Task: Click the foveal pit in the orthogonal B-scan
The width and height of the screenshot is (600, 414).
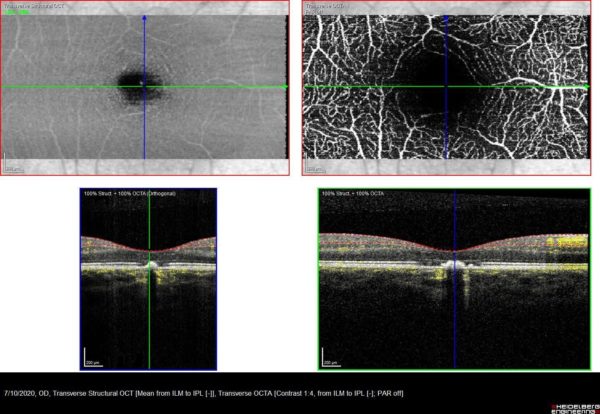Action: [x=149, y=252]
